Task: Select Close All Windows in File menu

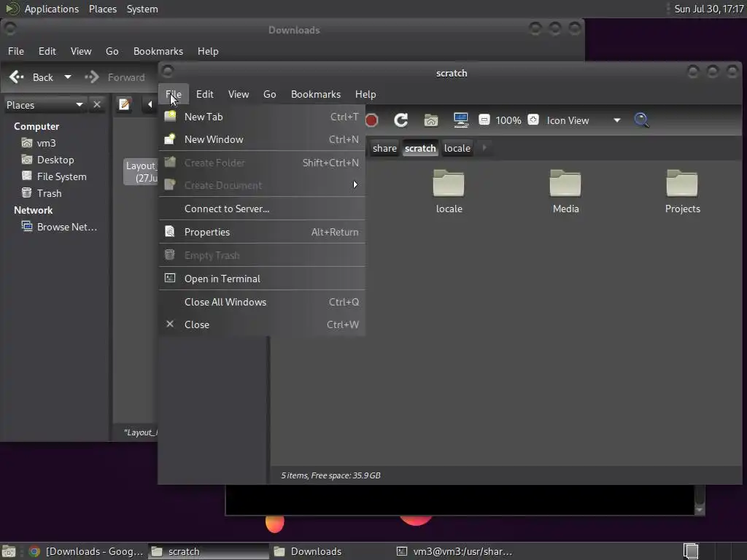Action: (262, 302)
